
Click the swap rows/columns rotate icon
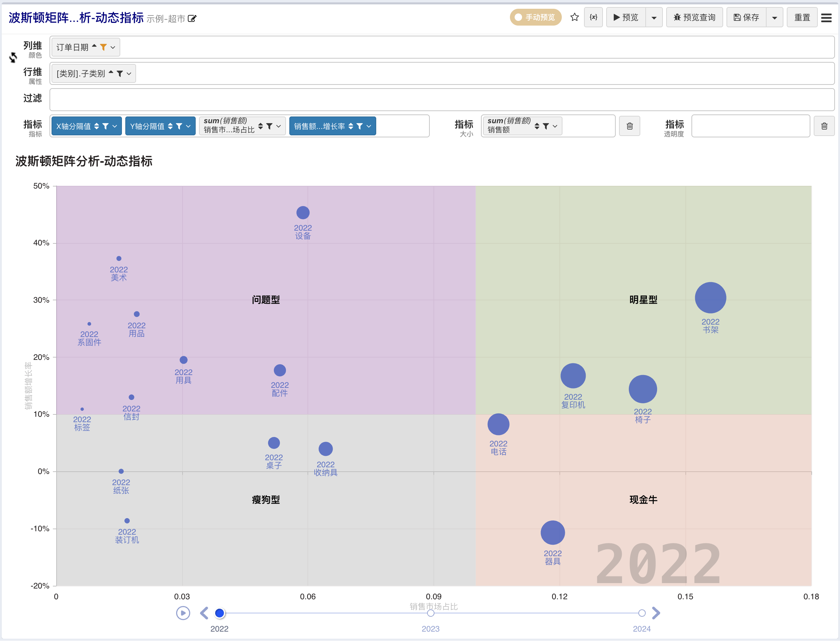13,58
